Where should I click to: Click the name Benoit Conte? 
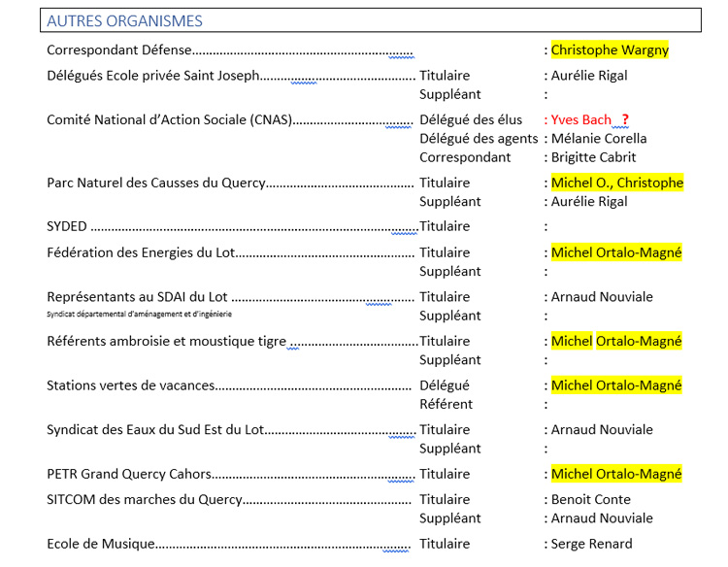pos(590,500)
